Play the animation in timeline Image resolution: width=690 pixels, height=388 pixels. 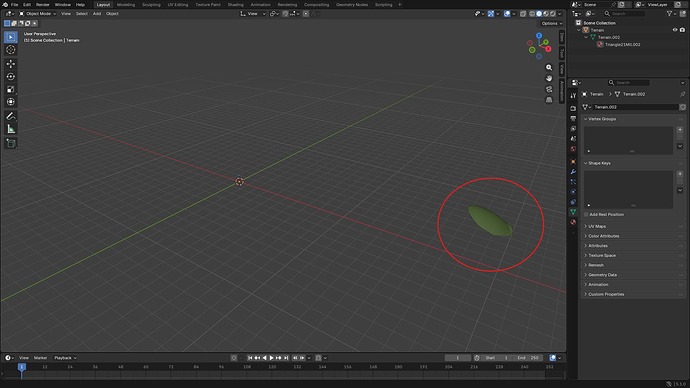[x=272, y=358]
